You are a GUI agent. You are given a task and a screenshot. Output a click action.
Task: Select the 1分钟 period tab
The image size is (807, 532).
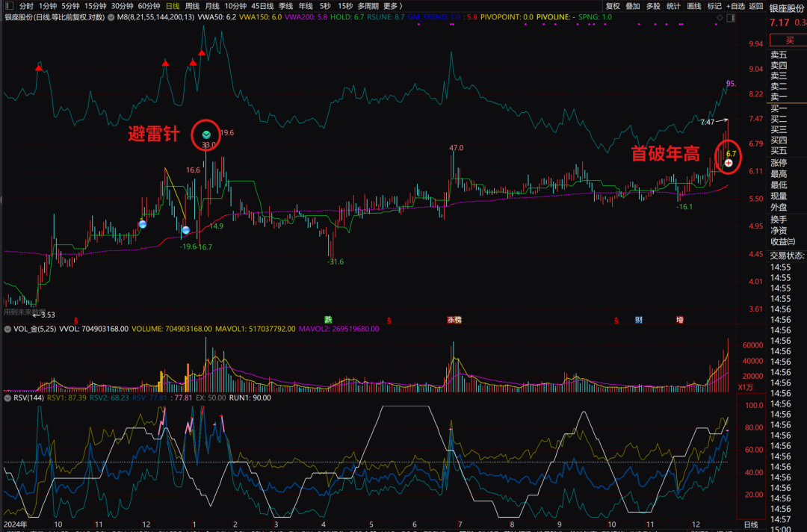tap(48, 6)
